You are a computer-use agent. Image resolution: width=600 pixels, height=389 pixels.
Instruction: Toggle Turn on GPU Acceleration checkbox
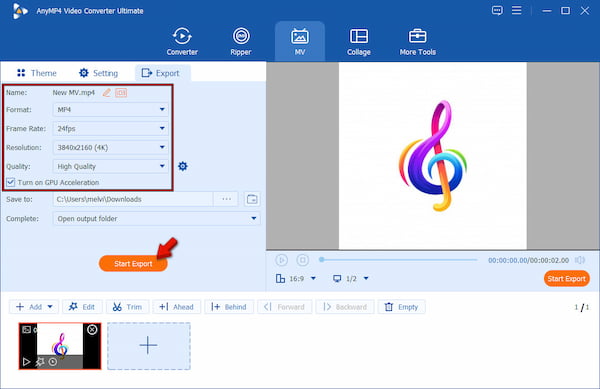pos(11,182)
